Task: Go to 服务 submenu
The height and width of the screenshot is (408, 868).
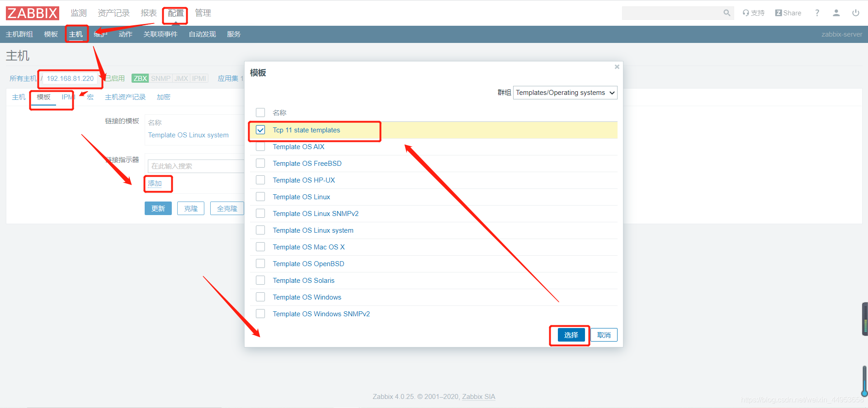Action: coord(234,34)
